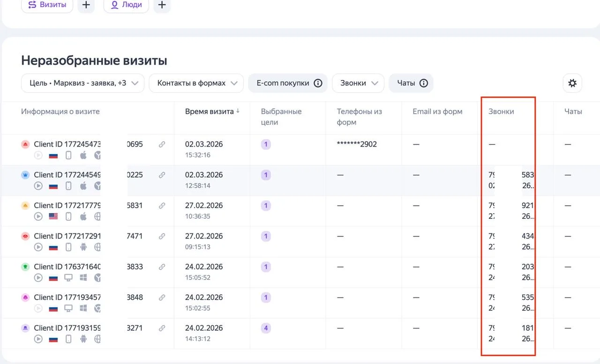Copy link for the 09:15:13 visit
Image resolution: width=600 pixels, height=364 pixels.
click(162, 236)
